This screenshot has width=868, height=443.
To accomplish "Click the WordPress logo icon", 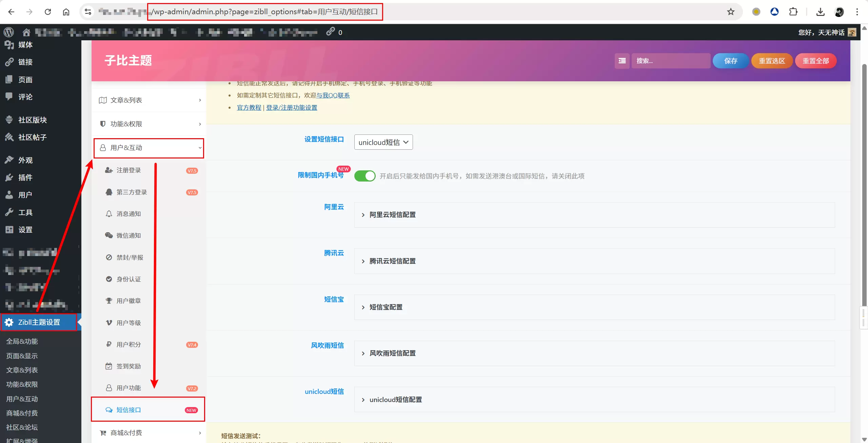I will pyautogui.click(x=9, y=32).
